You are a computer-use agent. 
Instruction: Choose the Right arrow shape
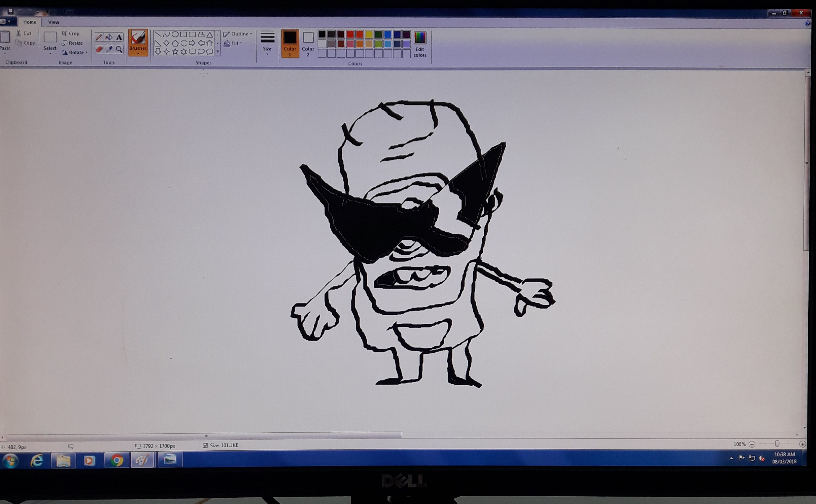192,43
